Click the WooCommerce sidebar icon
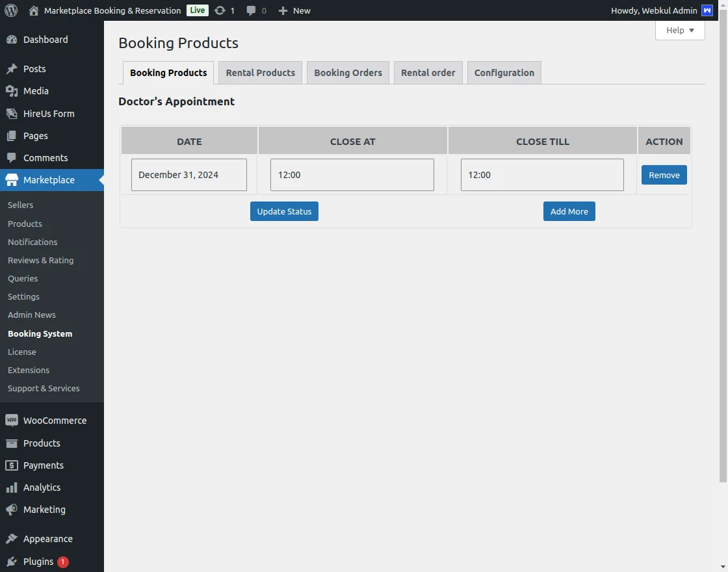 point(12,421)
